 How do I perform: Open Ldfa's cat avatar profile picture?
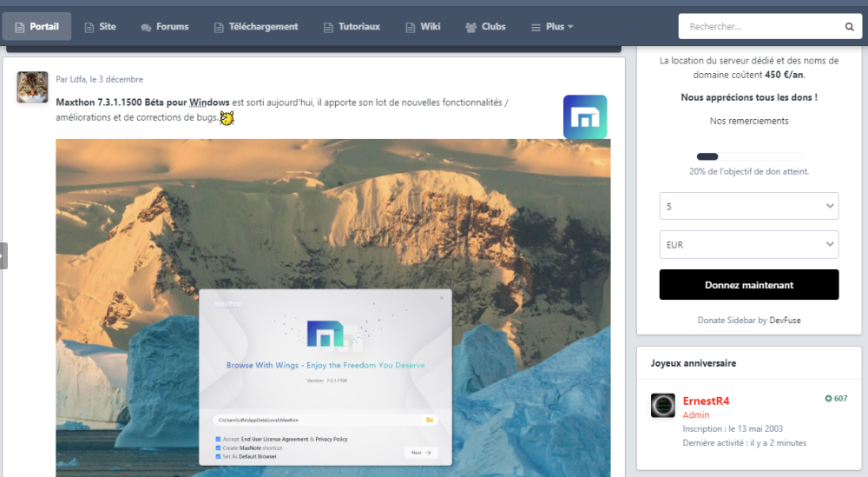[32, 87]
